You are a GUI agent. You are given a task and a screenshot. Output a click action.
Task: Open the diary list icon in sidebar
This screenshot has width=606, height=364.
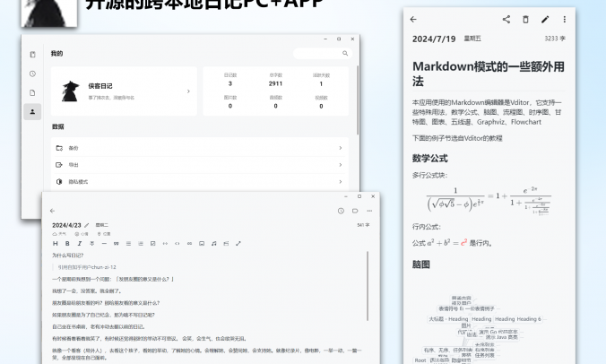coord(32,55)
